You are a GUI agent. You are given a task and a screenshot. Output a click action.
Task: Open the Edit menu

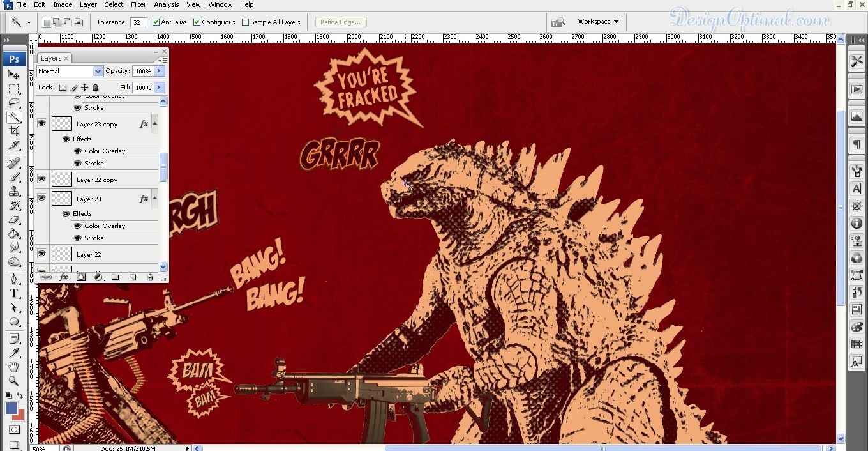coord(40,4)
